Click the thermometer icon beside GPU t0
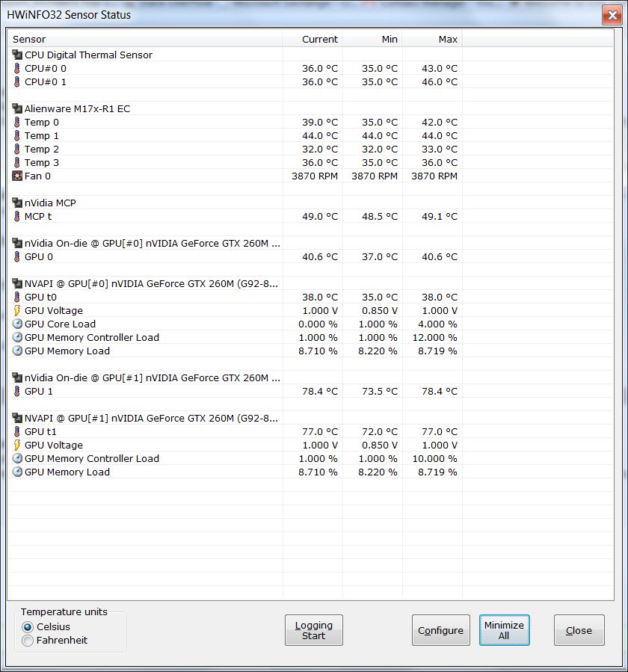 [x=17, y=297]
